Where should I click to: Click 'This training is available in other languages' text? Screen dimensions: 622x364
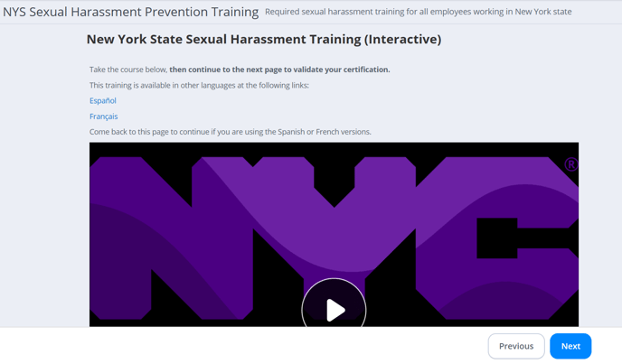point(199,85)
